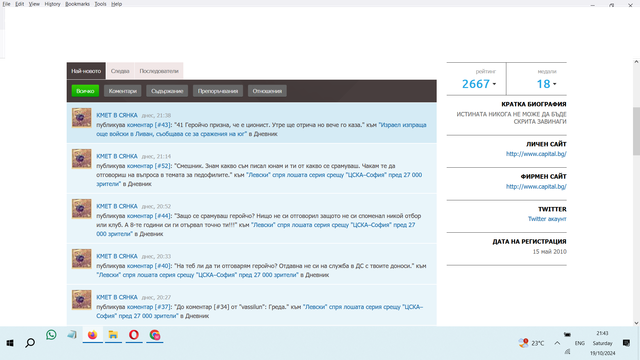Switch to the Последователи tab
Screen dimensions: 640x360
point(159,71)
